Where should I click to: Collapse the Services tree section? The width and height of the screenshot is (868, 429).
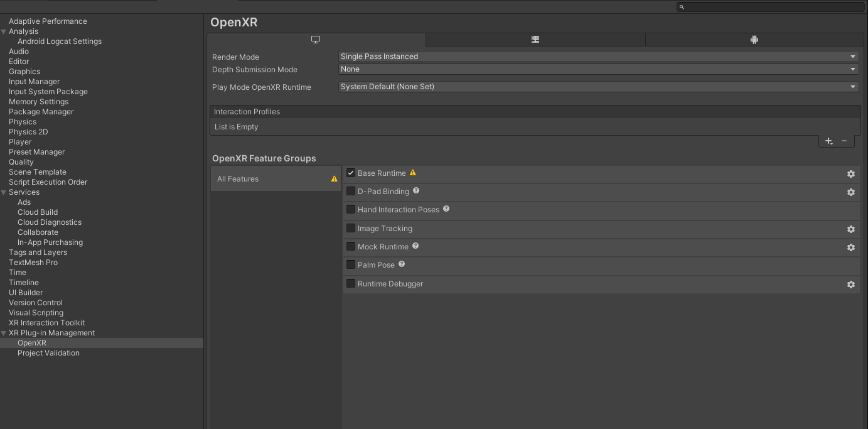4,192
